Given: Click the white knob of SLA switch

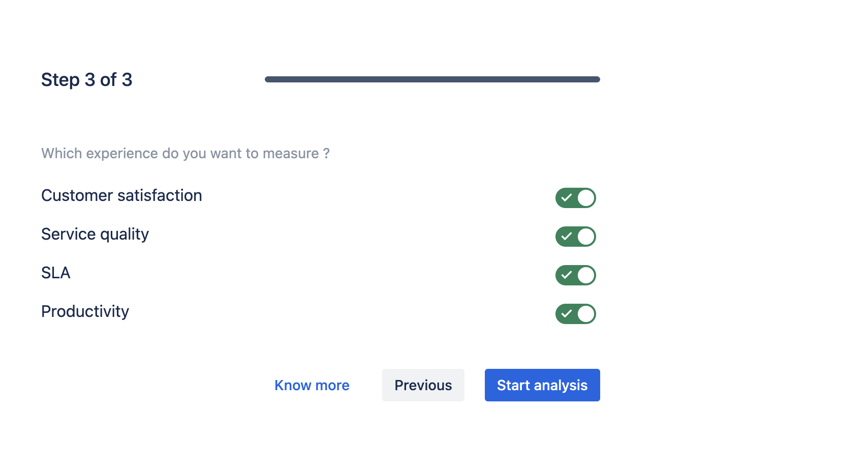Looking at the screenshot, I should coord(586,275).
